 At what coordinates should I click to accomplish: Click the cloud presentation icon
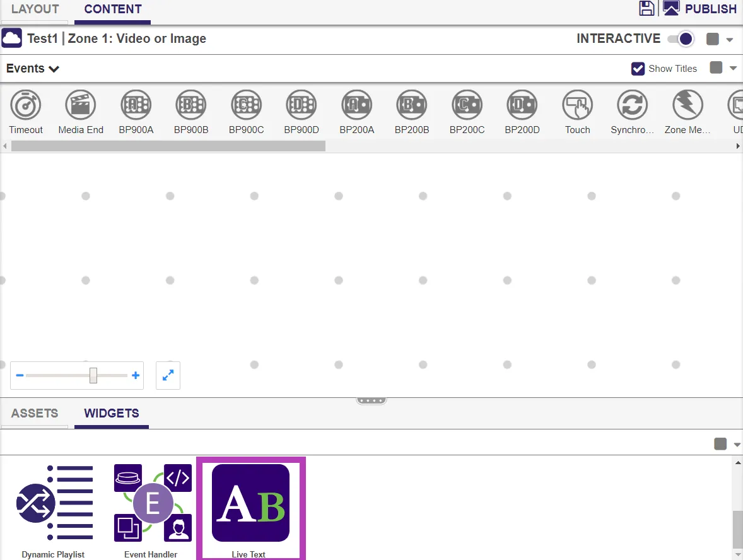[x=12, y=38]
